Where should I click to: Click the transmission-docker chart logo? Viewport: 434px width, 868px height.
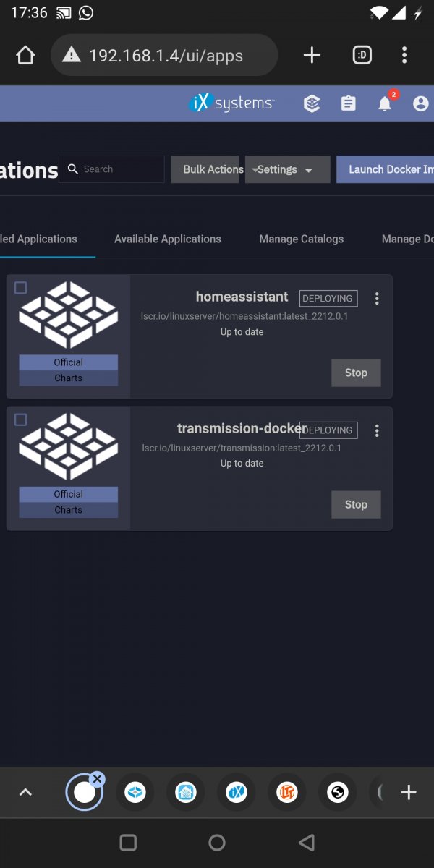pyautogui.click(x=68, y=447)
